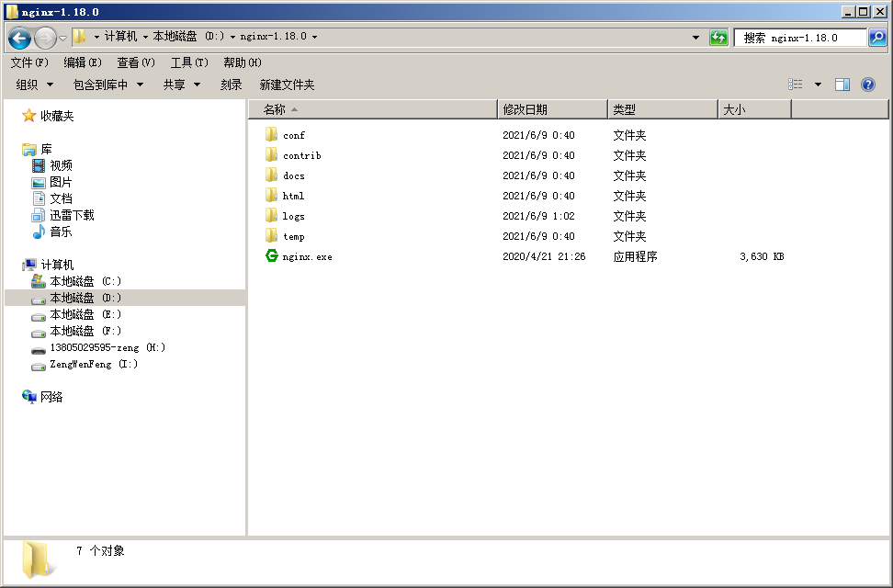Open the 包含到库中 dropdown
893x588 pixels.
tap(108, 85)
